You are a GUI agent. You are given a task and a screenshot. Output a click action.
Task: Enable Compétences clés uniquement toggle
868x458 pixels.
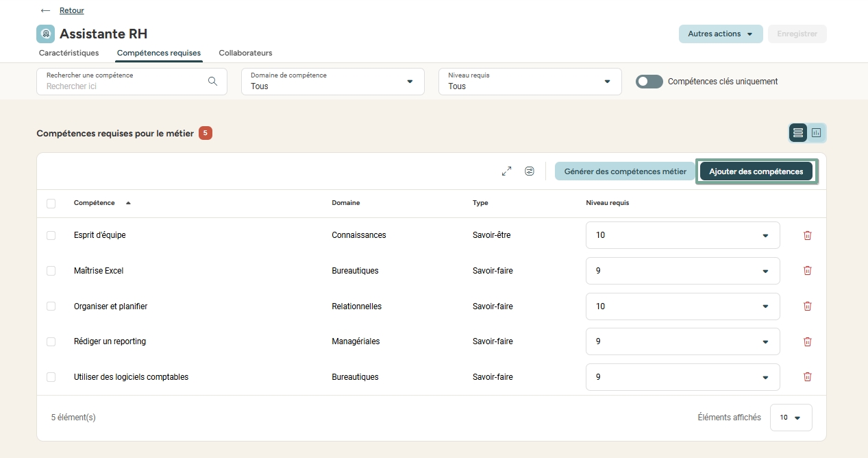click(x=649, y=82)
